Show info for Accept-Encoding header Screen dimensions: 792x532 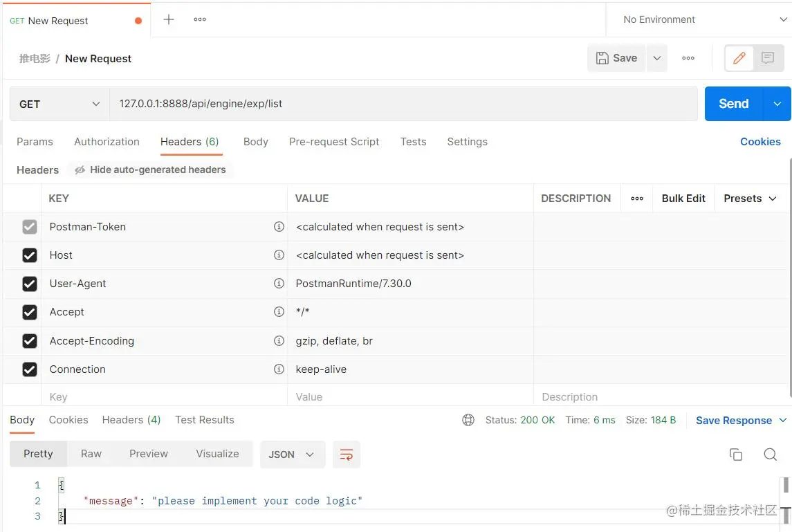[x=279, y=341]
